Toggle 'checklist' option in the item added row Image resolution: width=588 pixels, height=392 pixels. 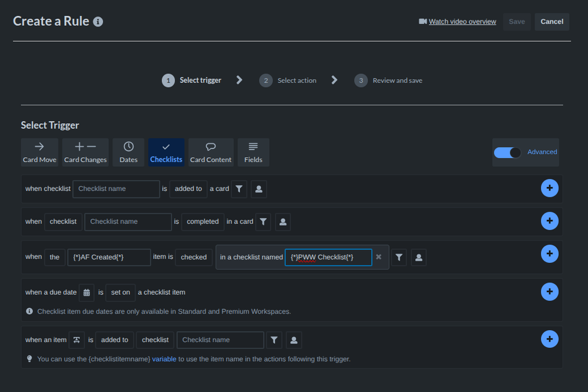(x=156, y=340)
